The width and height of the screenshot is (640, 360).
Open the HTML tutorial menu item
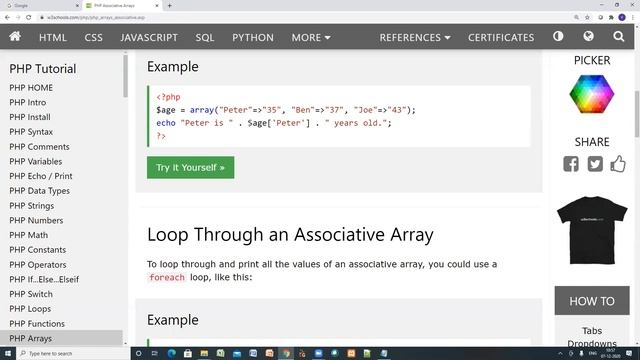[x=53, y=38]
